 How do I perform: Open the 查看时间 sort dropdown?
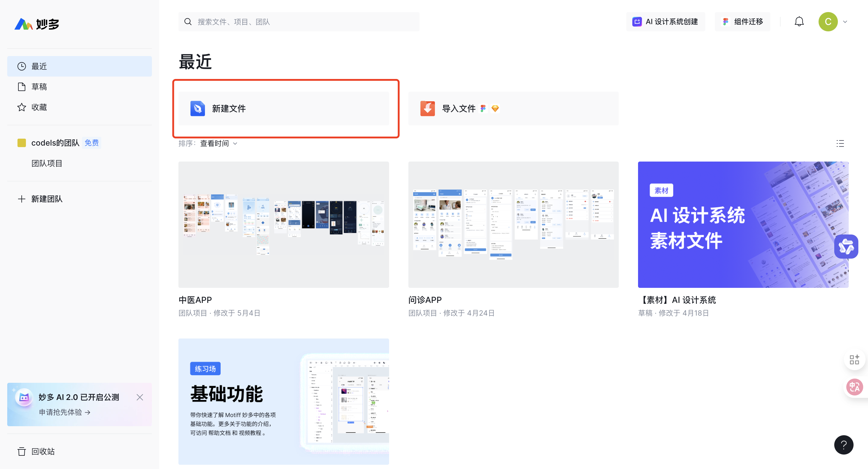218,143
